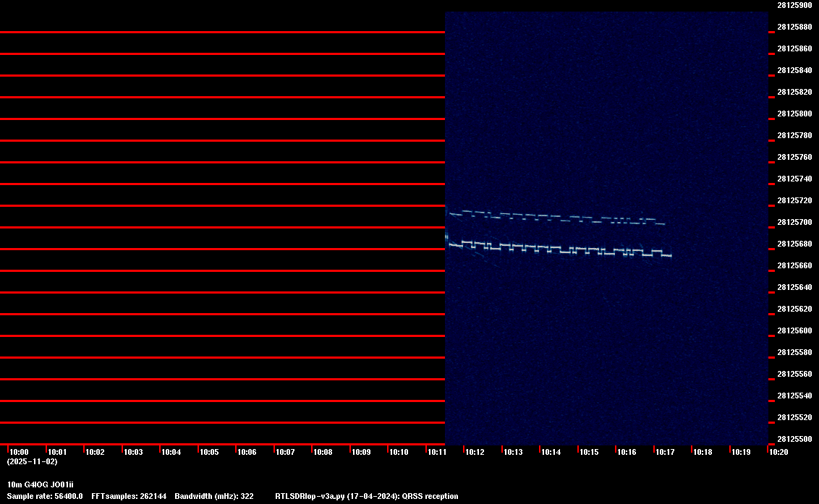Click the 10:05 time axis label
The width and height of the screenshot is (819, 504).
[x=209, y=452]
